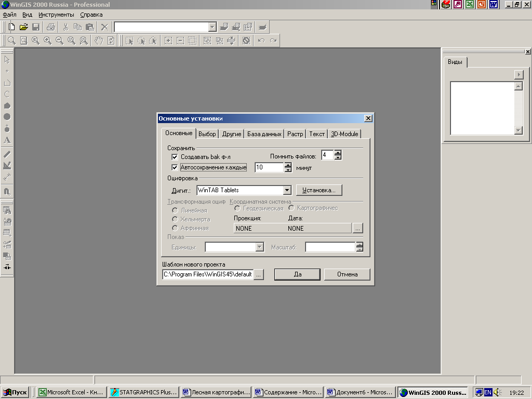
Task: Copy with the two-pages toolbar icon
Action: point(78,27)
